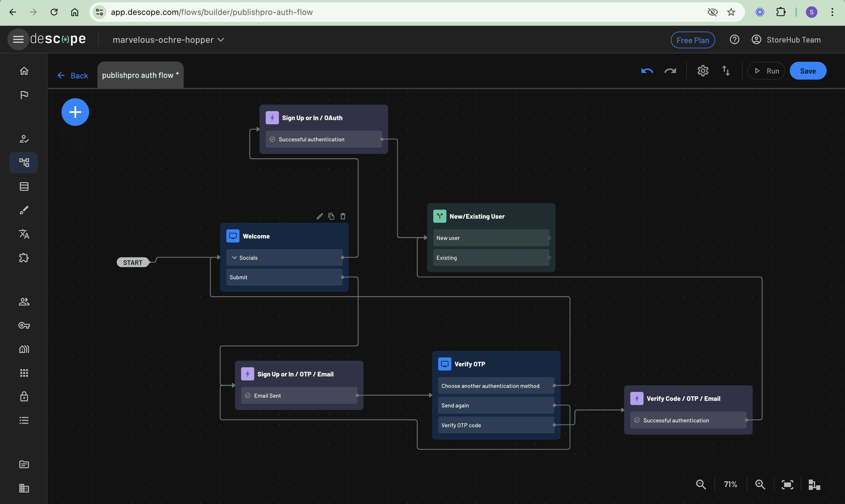Screen dimensions: 845x504
Task: Select Verify Code / OTP / Email node title
Action: (x=683, y=399)
